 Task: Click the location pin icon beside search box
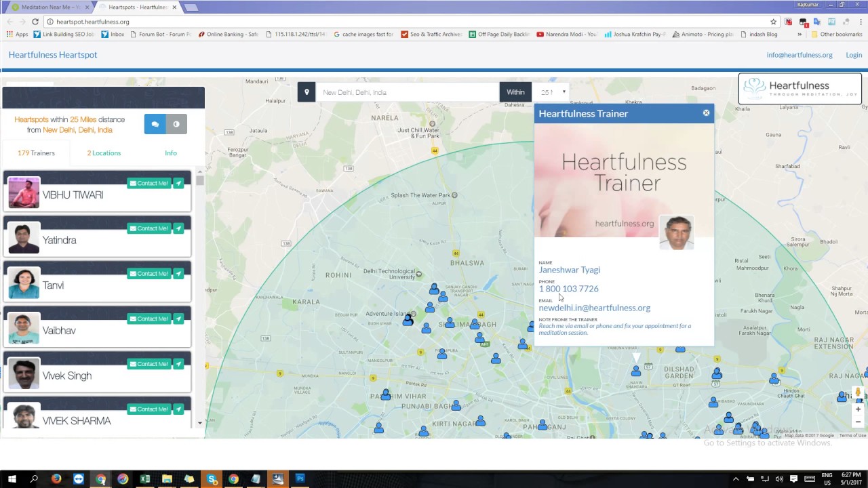point(307,92)
